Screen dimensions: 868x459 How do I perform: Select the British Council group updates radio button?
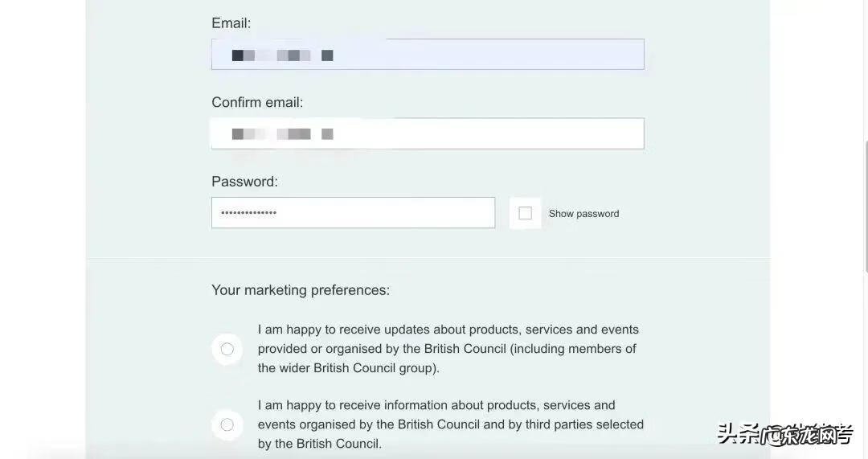coord(227,349)
